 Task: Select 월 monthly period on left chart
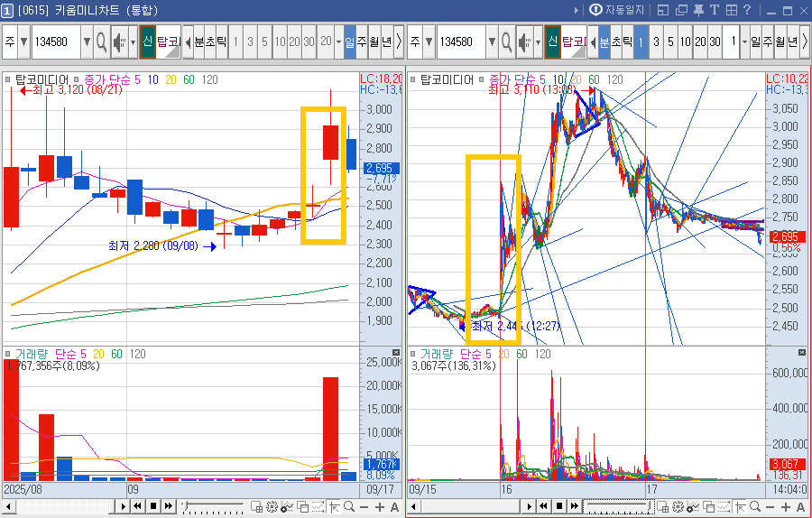pyautogui.click(x=374, y=42)
